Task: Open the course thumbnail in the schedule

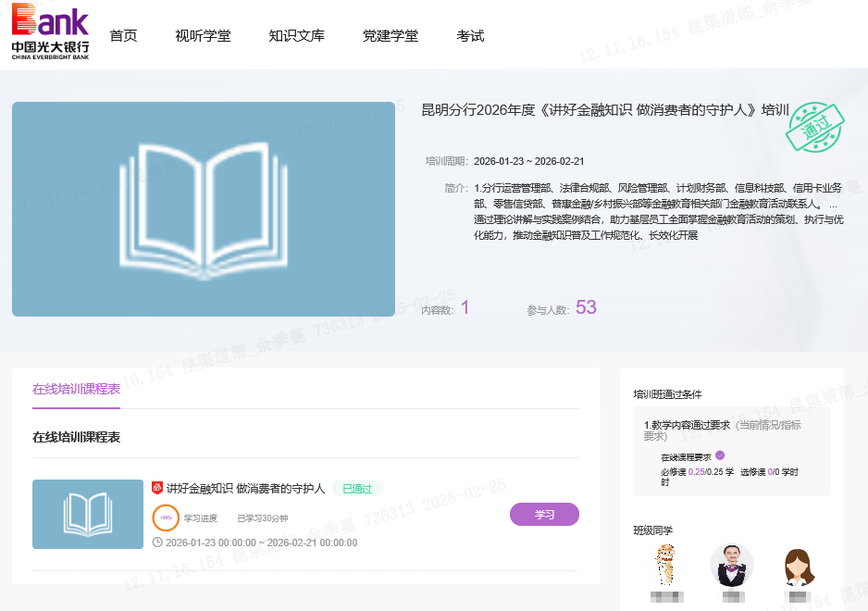Action: 88,514
